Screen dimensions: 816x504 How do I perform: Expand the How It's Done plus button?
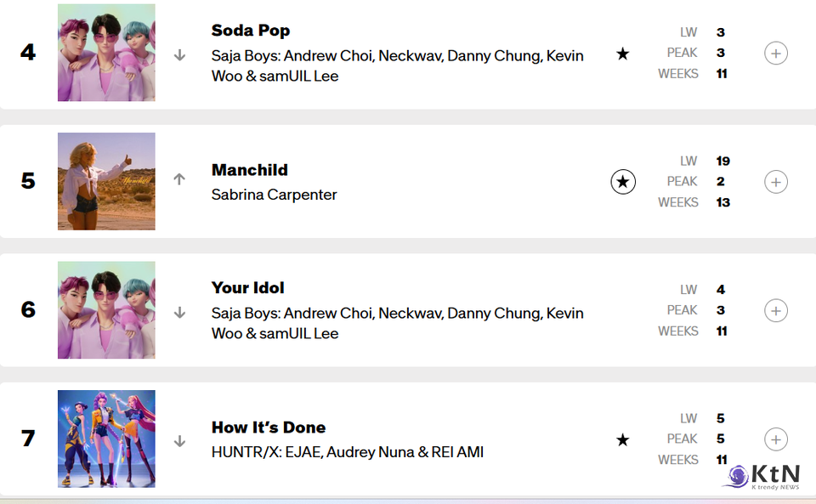tap(775, 439)
